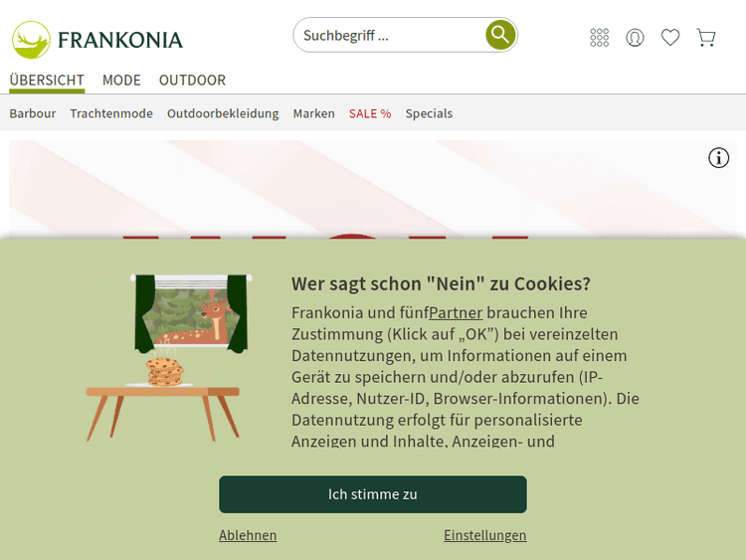Click the Ich stimme zu button
This screenshot has height=560, width=746.
373,494
